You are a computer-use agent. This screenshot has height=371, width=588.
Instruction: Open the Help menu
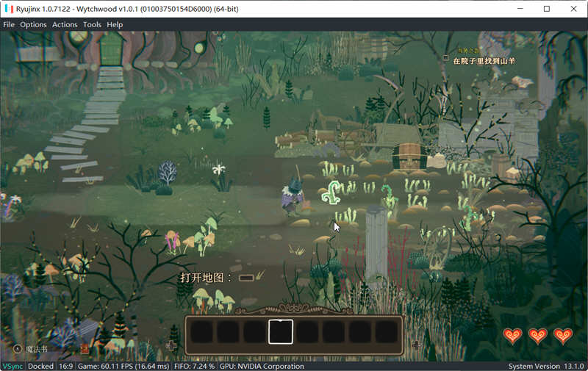pos(115,25)
